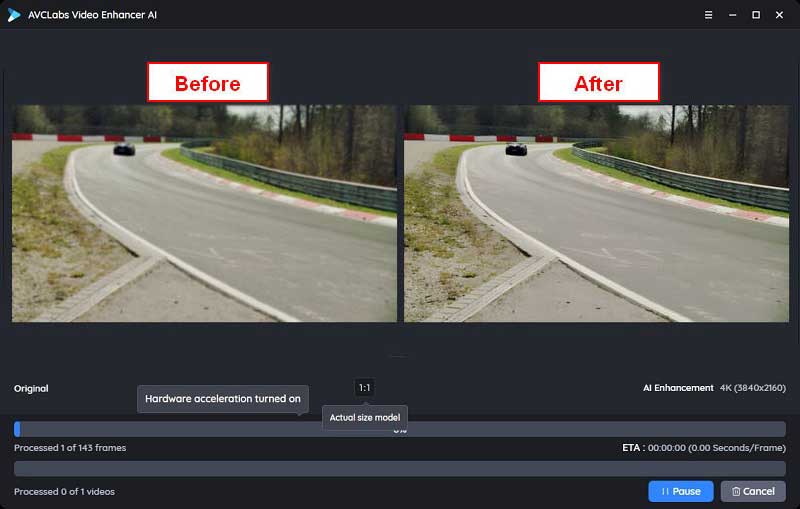Image resolution: width=800 pixels, height=509 pixels.
Task: Toggle the 1:1 actual size button
Action: (x=364, y=388)
